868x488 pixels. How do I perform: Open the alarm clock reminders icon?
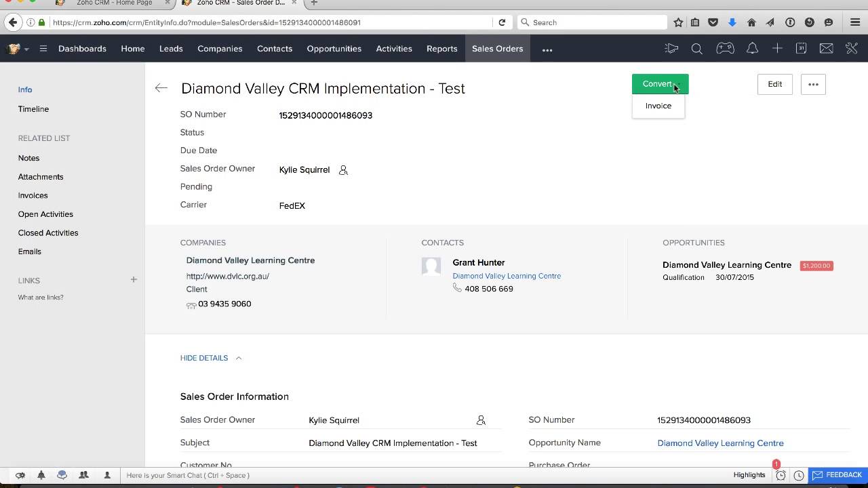coord(781,475)
